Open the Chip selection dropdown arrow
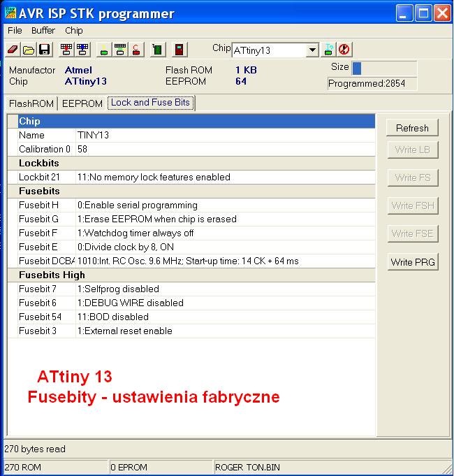 (x=312, y=50)
